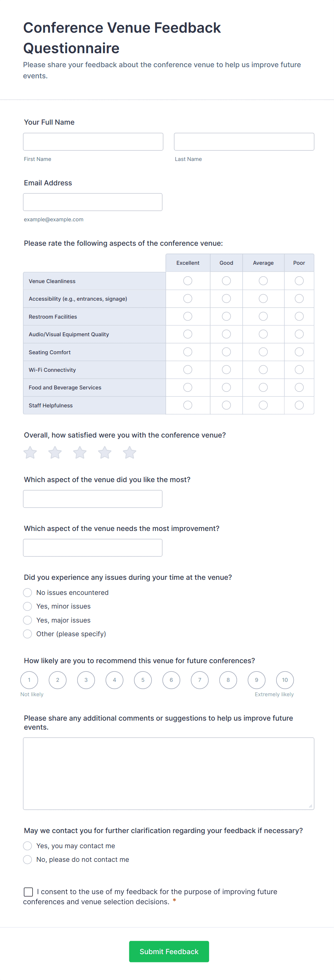Select the fourth satisfaction star
The height and width of the screenshot is (980, 334).
pos(105,453)
